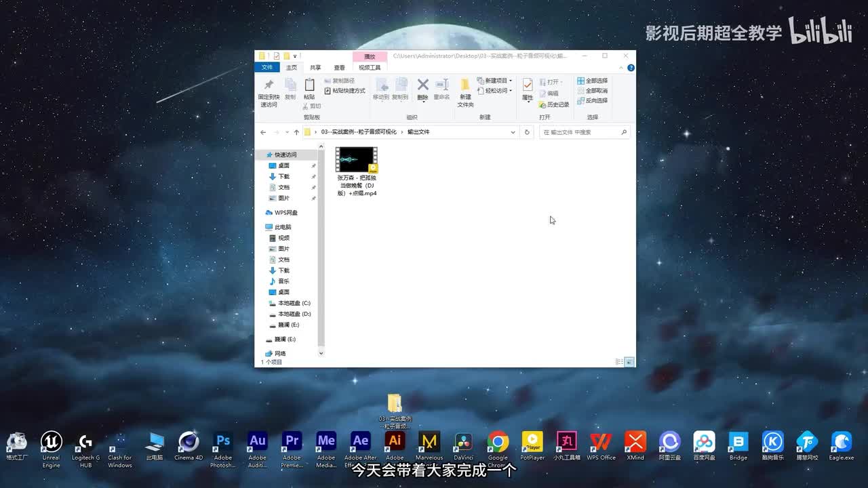868x488 pixels.
Task: Open the XMind desktop shortcut
Action: tap(635, 447)
